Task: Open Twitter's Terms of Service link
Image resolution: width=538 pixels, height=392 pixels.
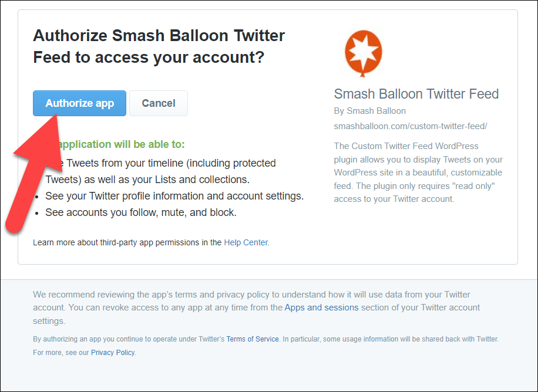Action: pyautogui.click(x=253, y=339)
